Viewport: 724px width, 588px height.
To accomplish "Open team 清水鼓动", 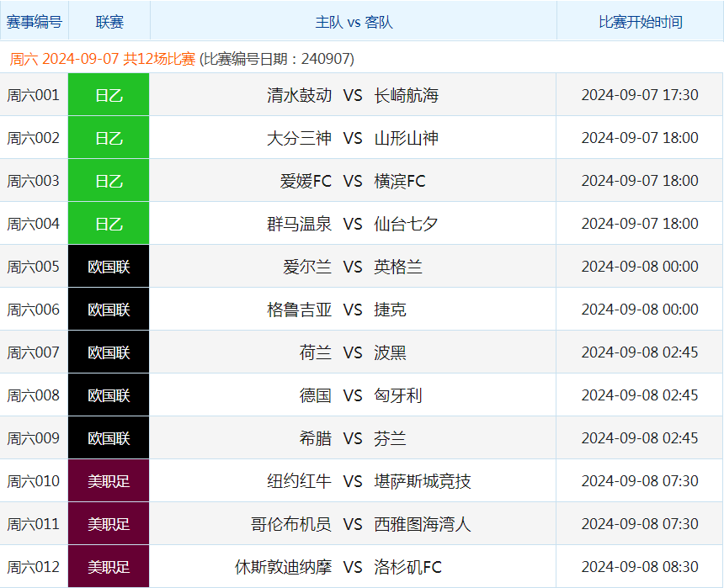I will tap(299, 95).
